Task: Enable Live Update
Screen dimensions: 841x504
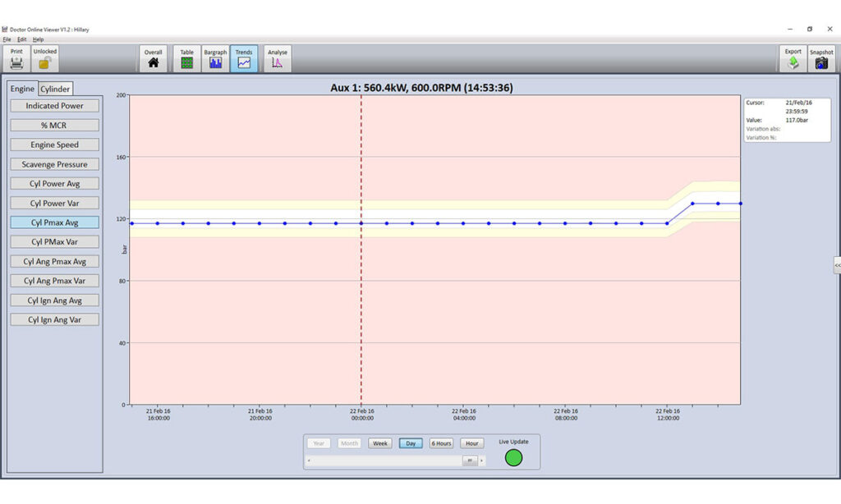Action: (x=512, y=457)
